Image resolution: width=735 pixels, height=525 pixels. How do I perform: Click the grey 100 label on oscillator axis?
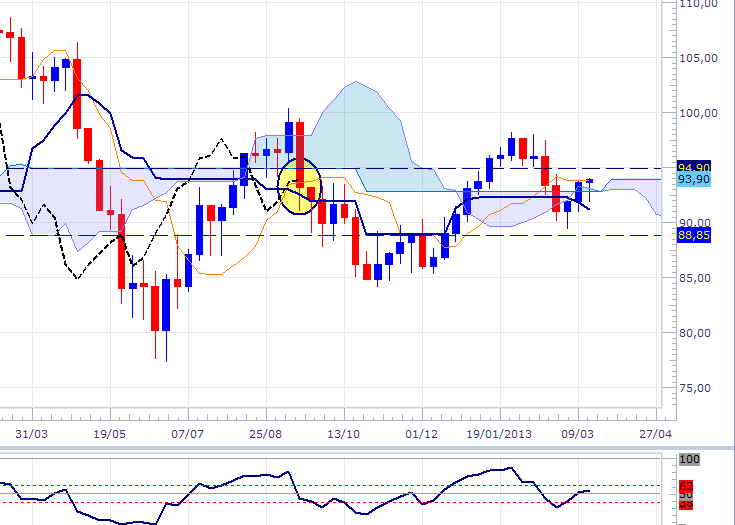pos(688,460)
